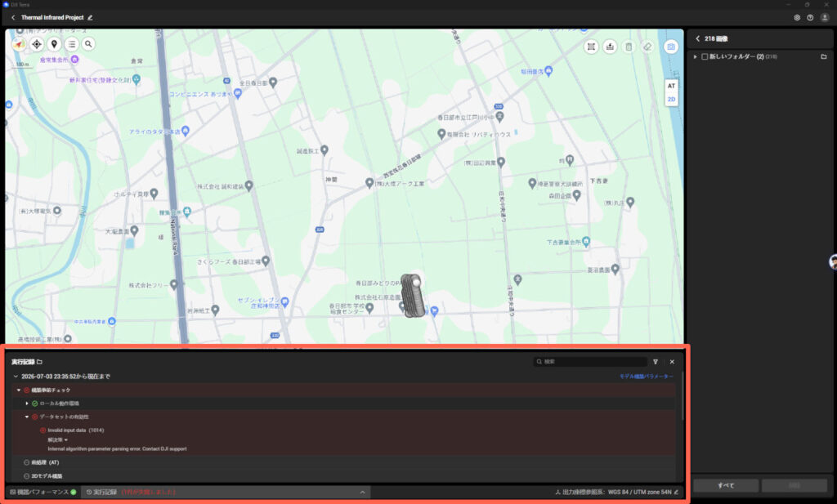Edit project name with the pencil icon
The width and height of the screenshot is (837, 504).
click(x=90, y=18)
